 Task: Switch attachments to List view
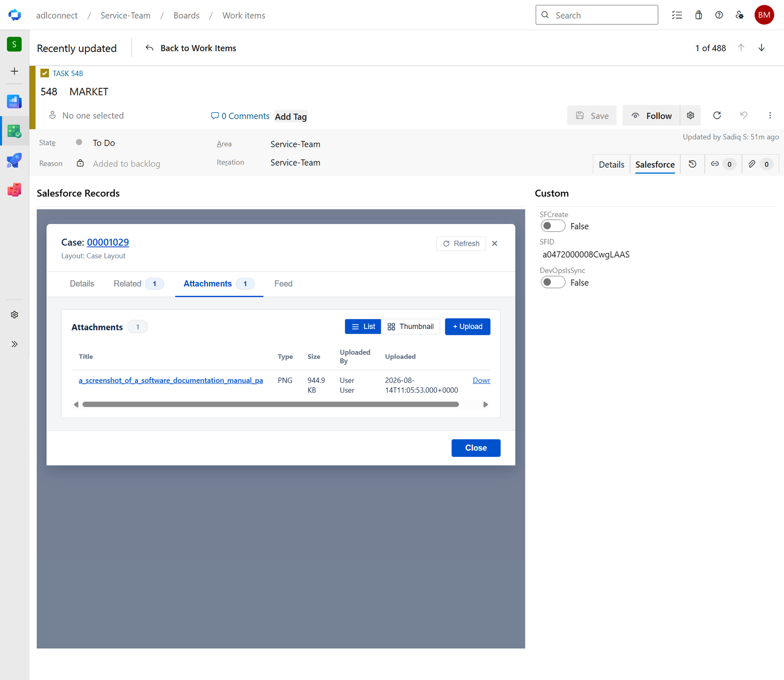click(363, 327)
